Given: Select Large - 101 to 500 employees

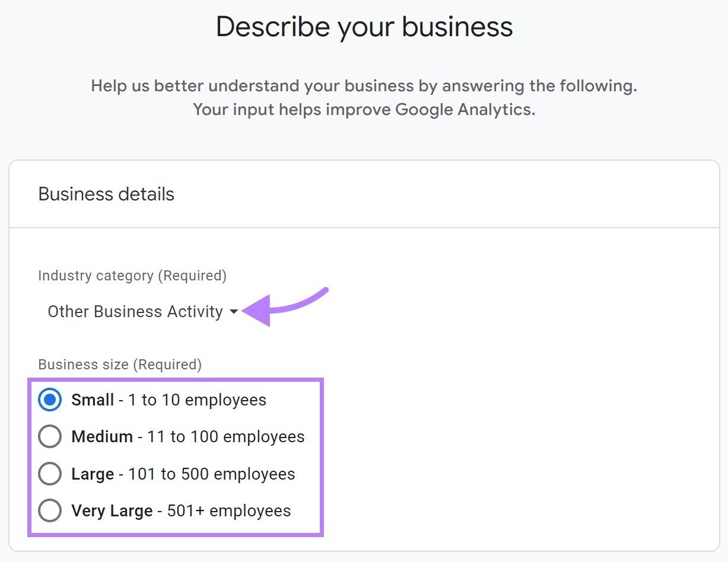Looking at the screenshot, I should pyautogui.click(x=50, y=474).
